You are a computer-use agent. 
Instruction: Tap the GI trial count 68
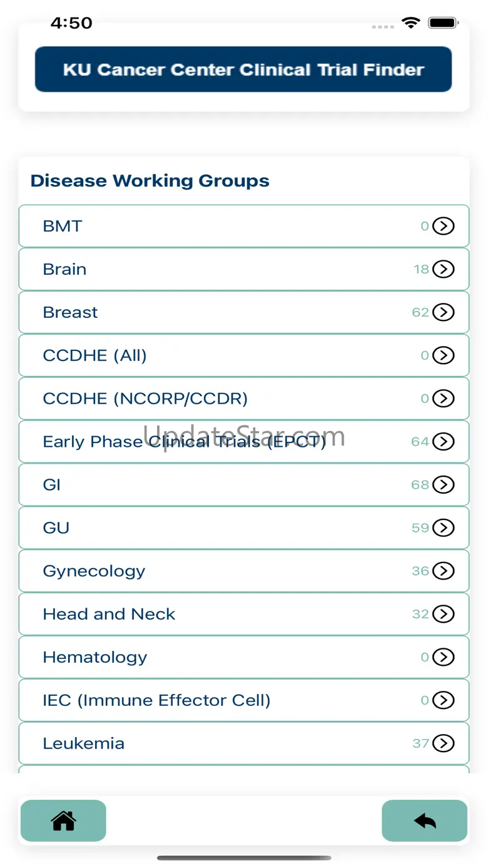click(x=420, y=485)
